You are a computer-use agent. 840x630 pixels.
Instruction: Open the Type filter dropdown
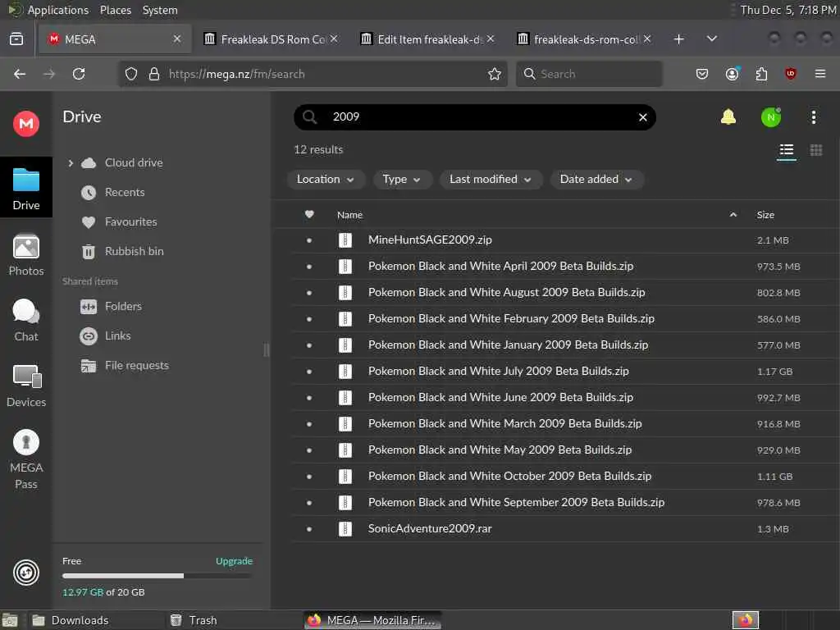point(401,180)
